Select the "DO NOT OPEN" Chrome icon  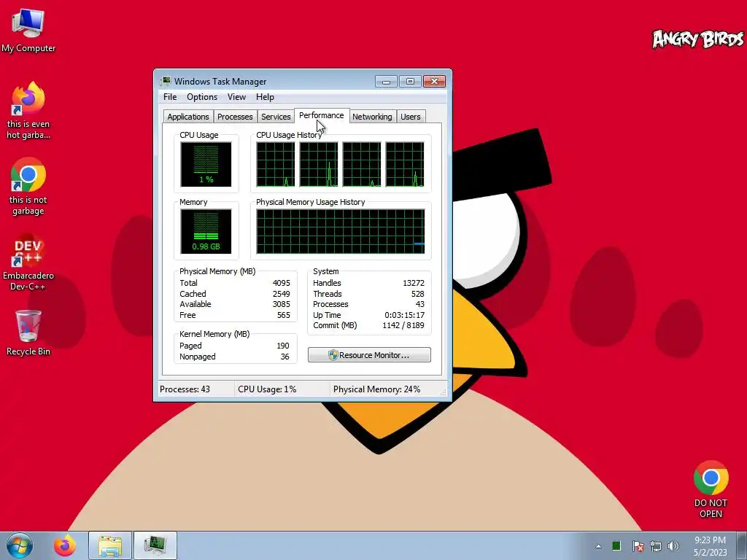click(711, 489)
